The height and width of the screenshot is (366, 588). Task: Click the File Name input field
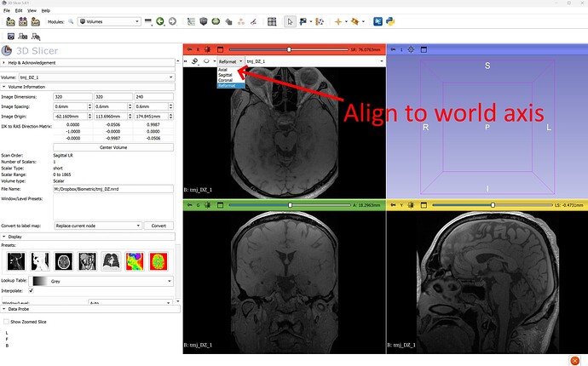click(113, 201)
